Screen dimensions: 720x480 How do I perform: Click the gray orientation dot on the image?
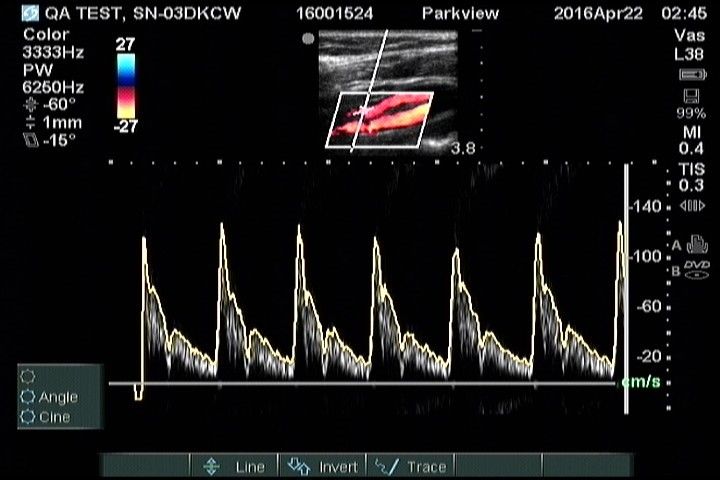[309, 39]
